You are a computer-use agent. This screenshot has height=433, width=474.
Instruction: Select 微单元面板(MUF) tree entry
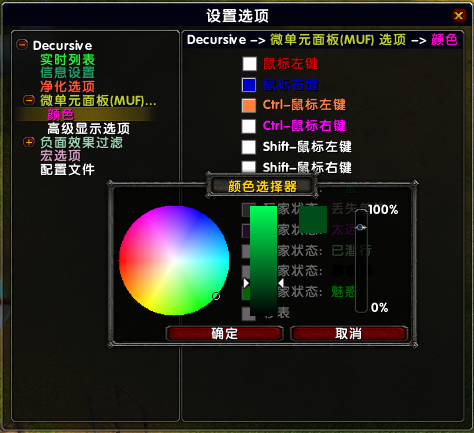pos(98,100)
